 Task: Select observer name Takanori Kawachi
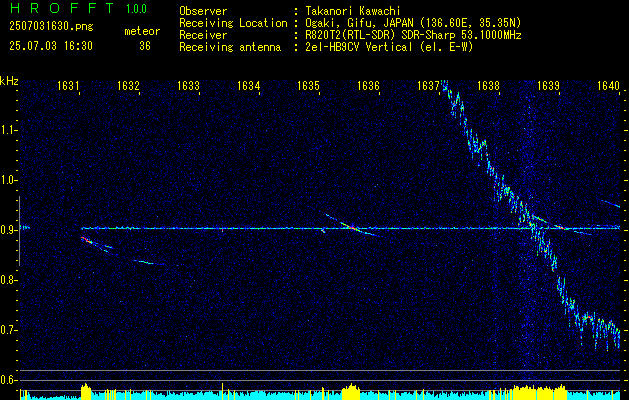pyautogui.click(x=353, y=11)
